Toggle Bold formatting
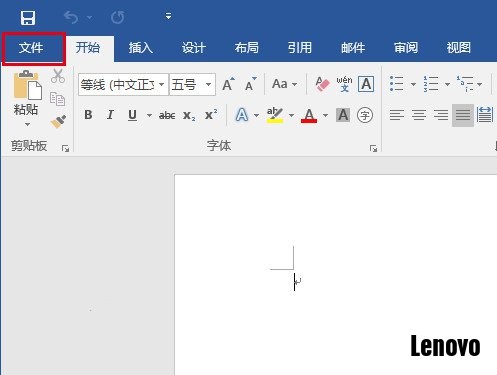The height and width of the screenshot is (375, 497). pyautogui.click(x=88, y=115)
